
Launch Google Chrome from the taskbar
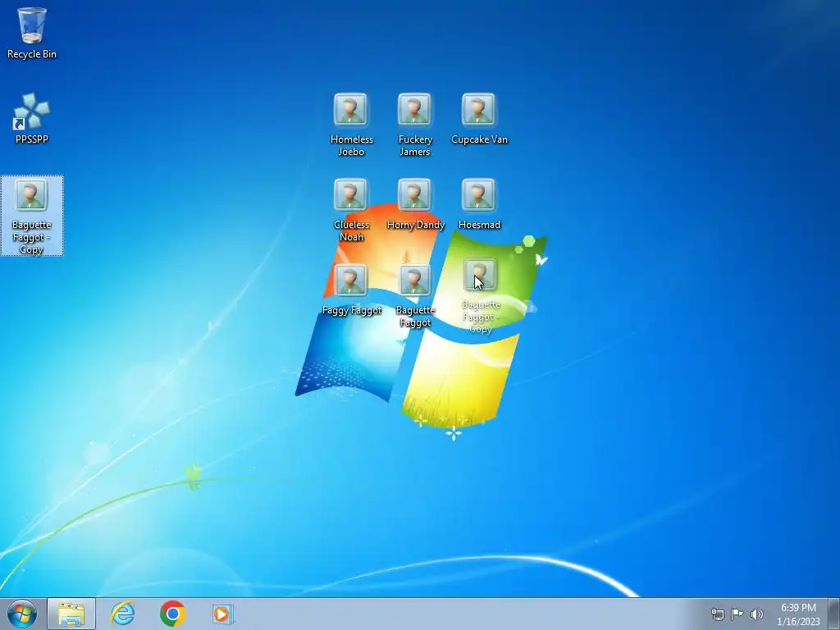click(172, 614)
